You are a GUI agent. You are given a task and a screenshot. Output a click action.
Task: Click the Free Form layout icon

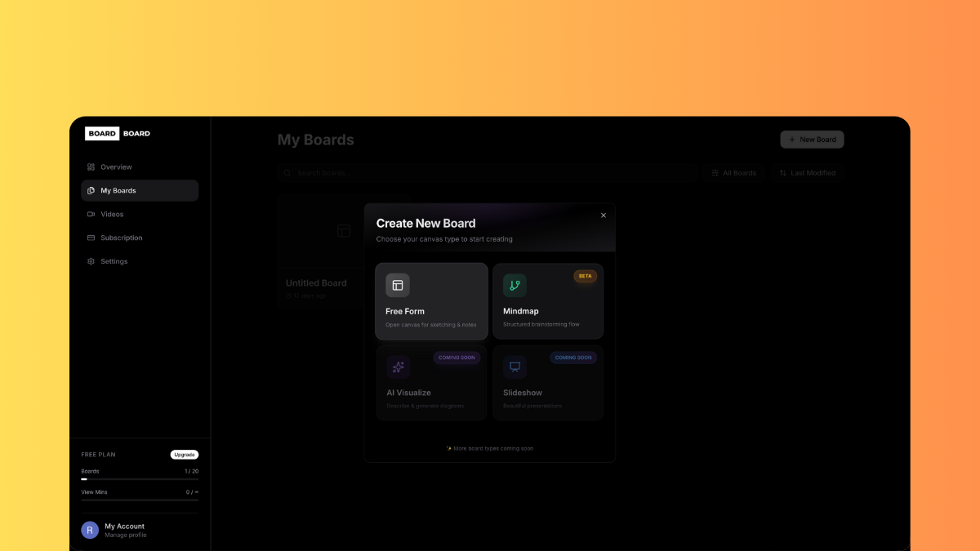(x=398, y=285)
